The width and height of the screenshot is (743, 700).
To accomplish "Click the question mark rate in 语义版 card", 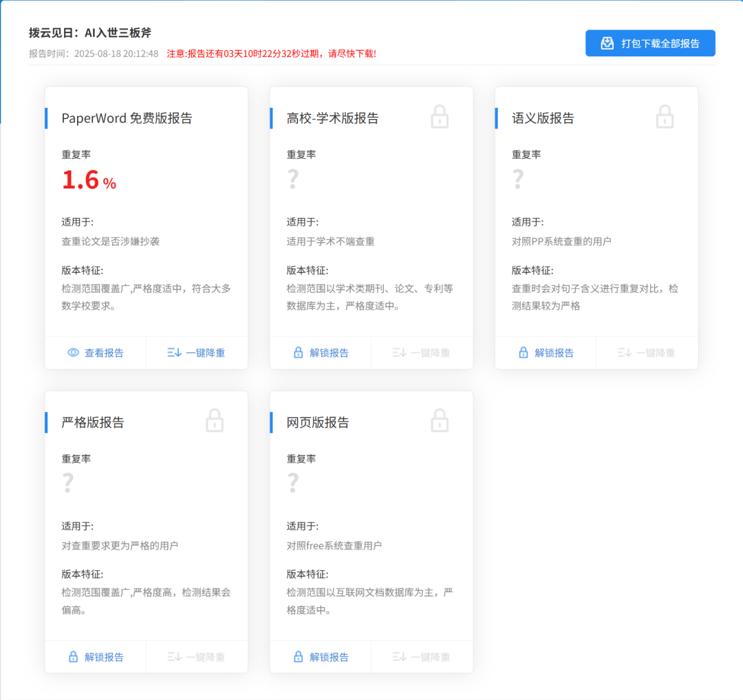I will pyautogui.click(x=518, y=179).
